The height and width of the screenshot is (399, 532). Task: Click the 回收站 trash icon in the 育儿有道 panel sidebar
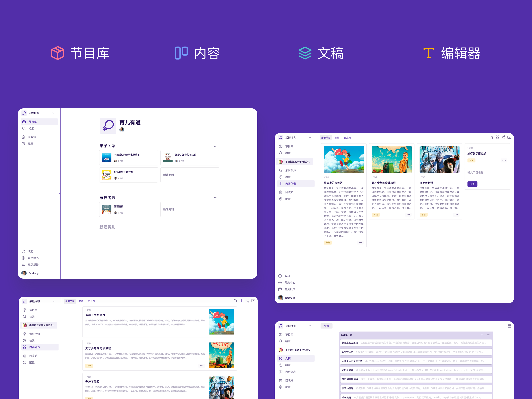click(23, 137)
